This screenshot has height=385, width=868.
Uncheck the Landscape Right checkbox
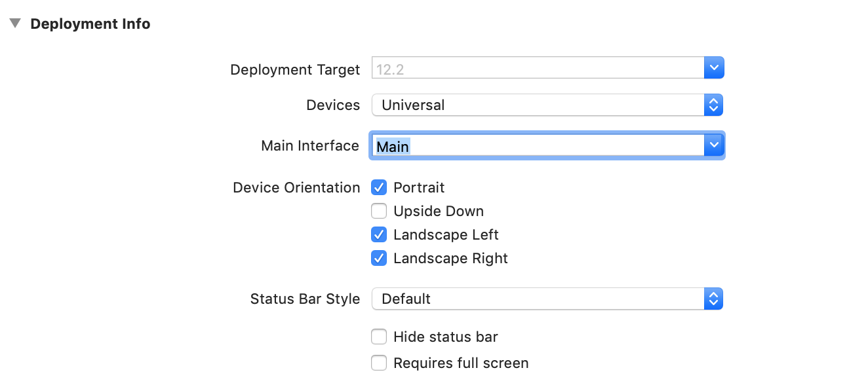379,259
